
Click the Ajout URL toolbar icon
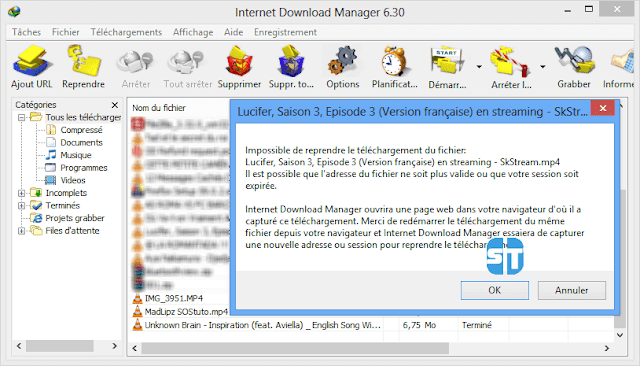click(32, 61)
